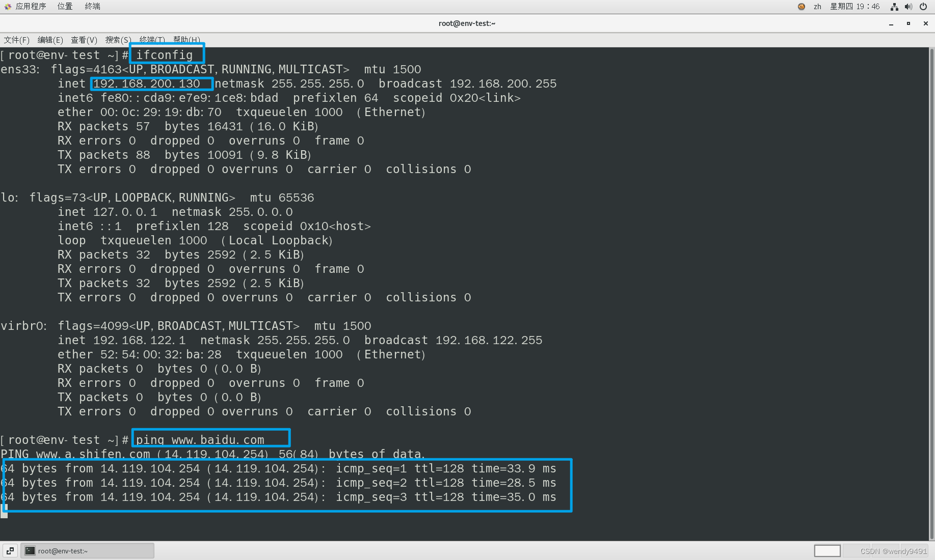Open the 编辑(E) menu
The height and width of the screenshot is (560, 935).
49,40
